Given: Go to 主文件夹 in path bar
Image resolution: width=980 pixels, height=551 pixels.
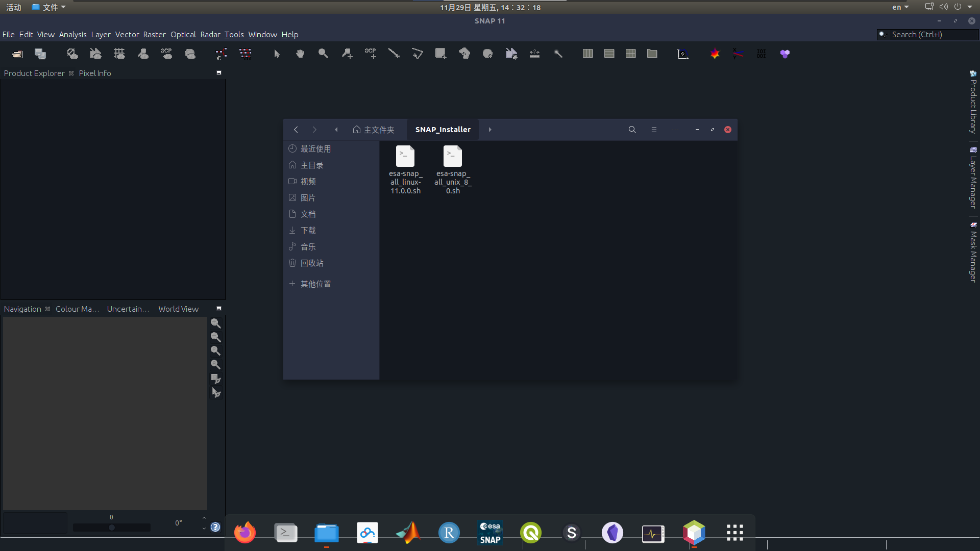Looking at the screenshot, I should tap(374, 130).
